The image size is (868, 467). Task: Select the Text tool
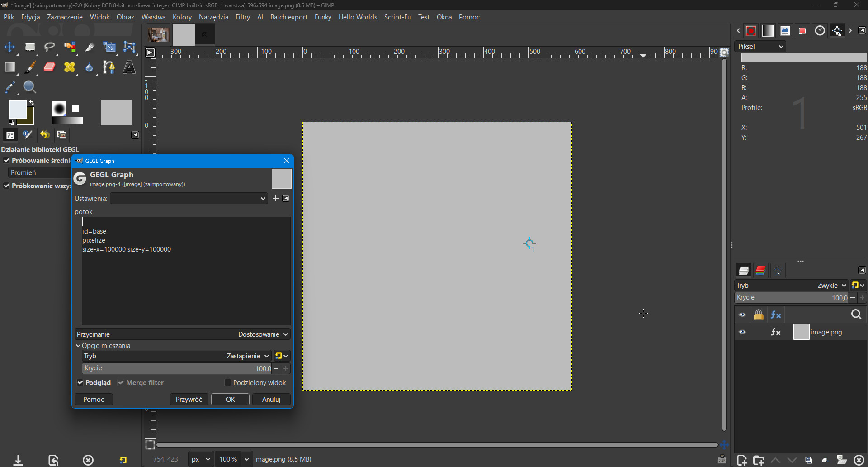[129, 67]
